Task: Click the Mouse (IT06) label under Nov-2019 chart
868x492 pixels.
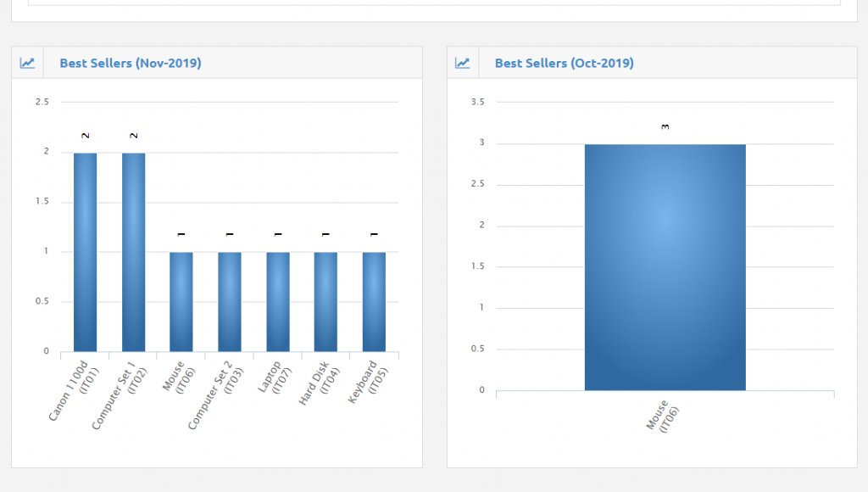Action: [178, 377]
